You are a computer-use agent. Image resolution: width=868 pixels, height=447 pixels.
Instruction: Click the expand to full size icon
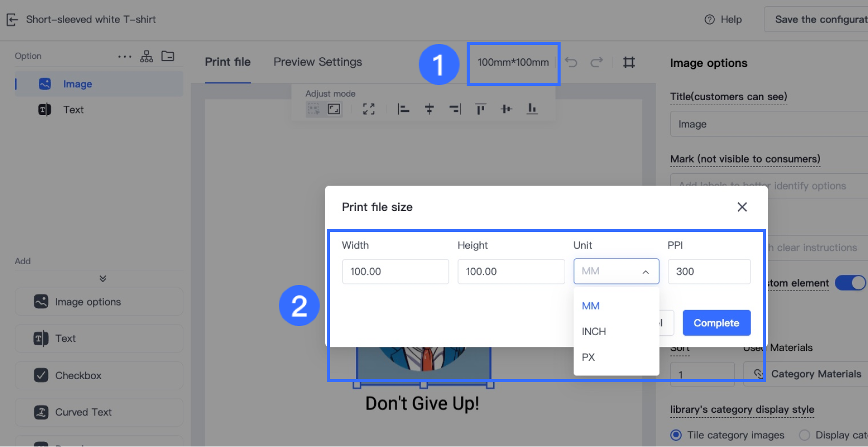pos(369,109)
